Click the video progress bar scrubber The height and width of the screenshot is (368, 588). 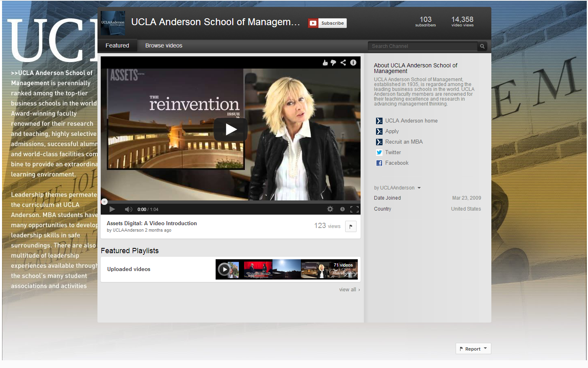click(x=104, y=202)
